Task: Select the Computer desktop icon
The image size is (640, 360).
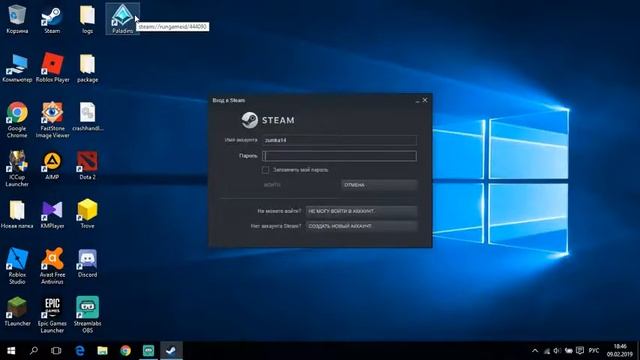Action: (x=17, y=68)
